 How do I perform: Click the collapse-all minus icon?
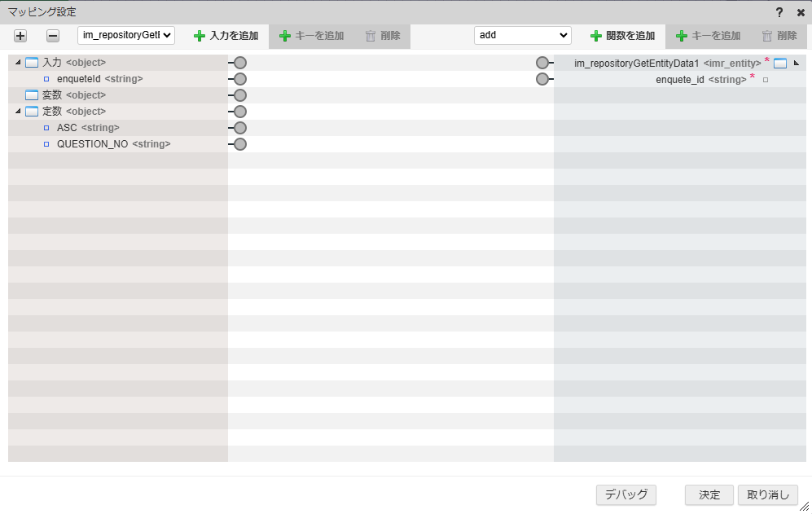click(x=51, y=35)
